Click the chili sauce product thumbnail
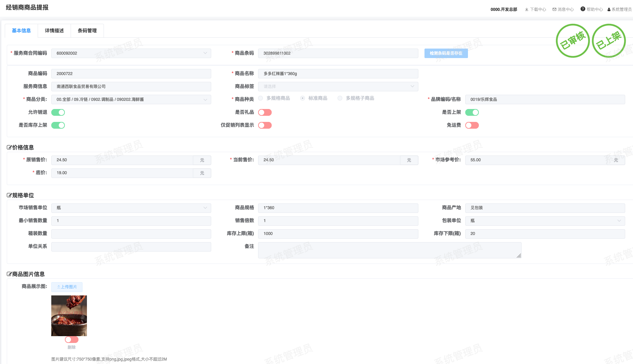 click(x=69, y=316)
